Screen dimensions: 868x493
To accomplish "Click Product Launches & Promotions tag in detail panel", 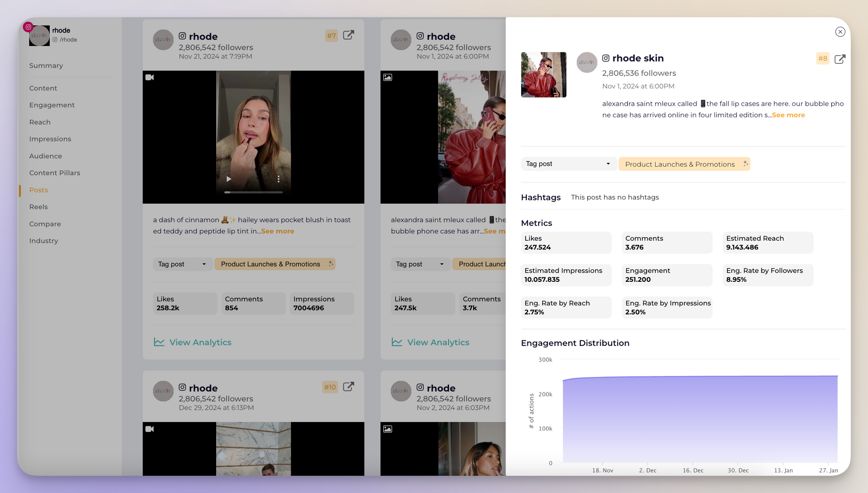I will coord(684,164).
